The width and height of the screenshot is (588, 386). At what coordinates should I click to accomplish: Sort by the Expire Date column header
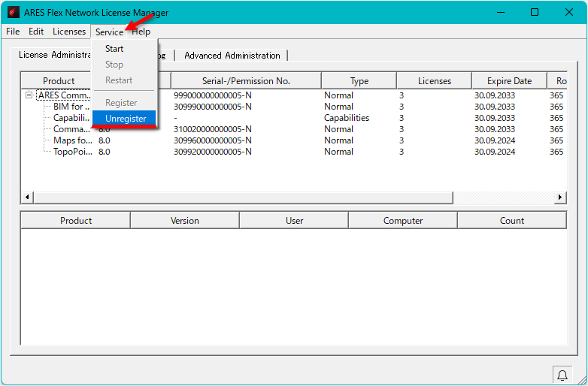coord(509,81)
